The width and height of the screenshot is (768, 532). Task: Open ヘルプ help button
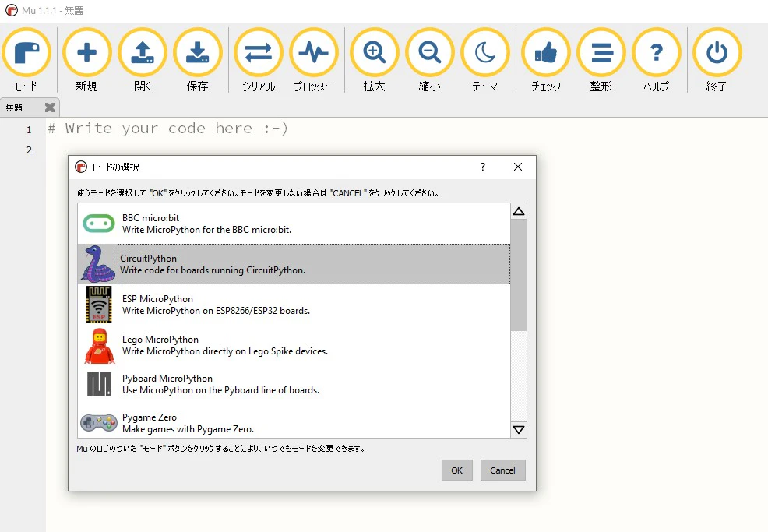point(657,60)
